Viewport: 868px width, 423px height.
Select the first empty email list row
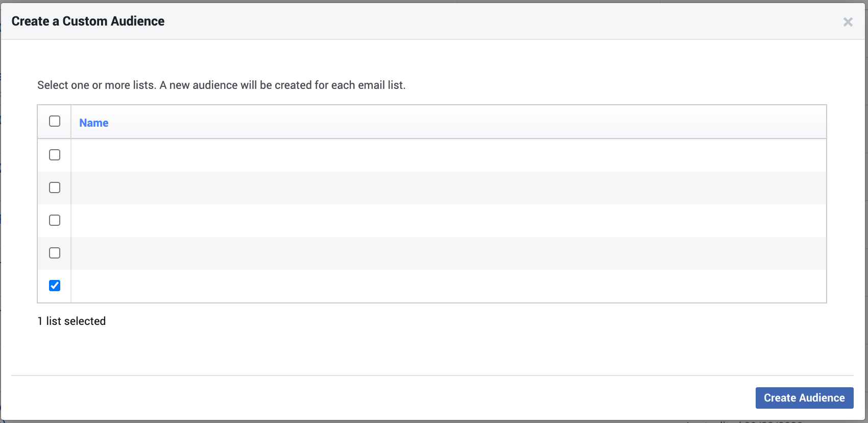(408, 155)
